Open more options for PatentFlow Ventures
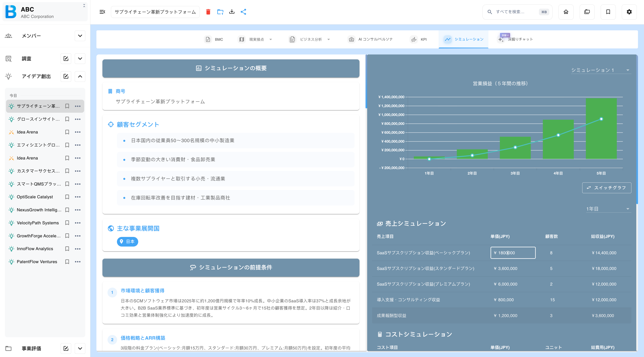The image size is (644, 357). coord(78,262)
